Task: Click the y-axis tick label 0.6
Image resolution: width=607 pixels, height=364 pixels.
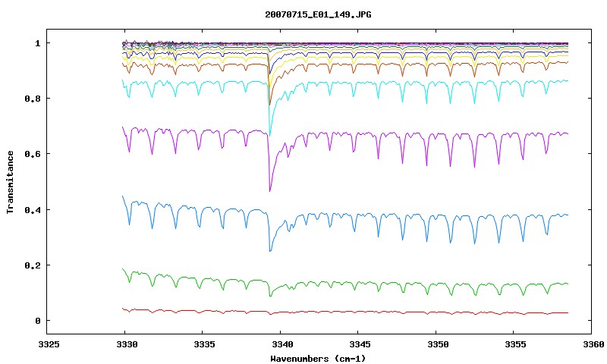Action: coord(33,154)
